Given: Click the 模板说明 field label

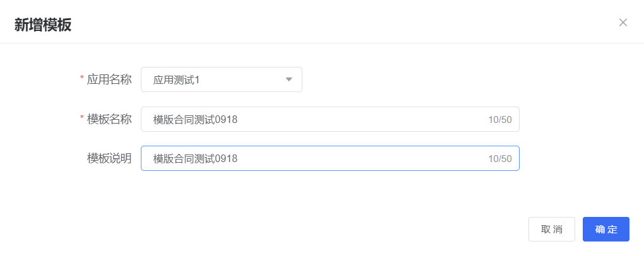Looking at the screenshot, I should pyautogui.click(x=109, y=158).
